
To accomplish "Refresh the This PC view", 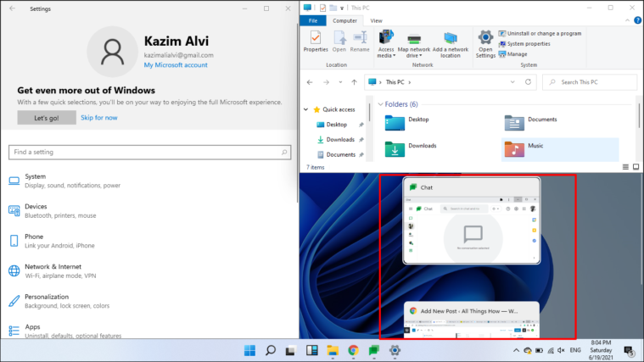I will tap(528, 82).
